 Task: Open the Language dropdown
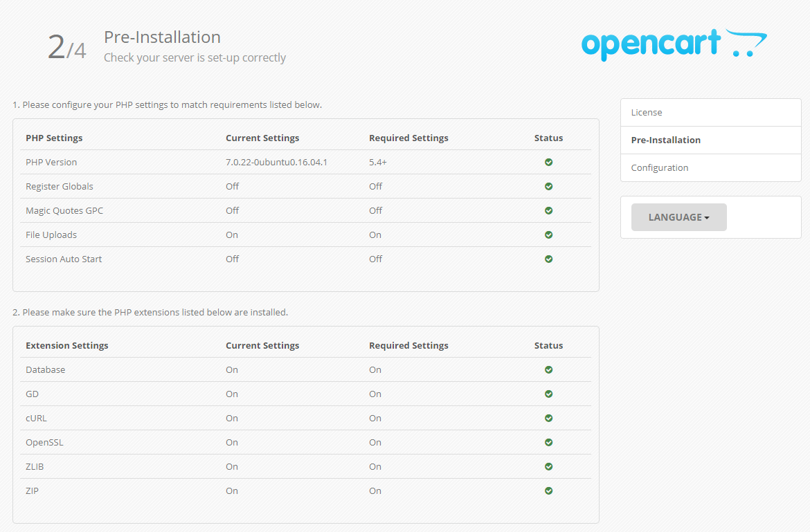point(678,217)
